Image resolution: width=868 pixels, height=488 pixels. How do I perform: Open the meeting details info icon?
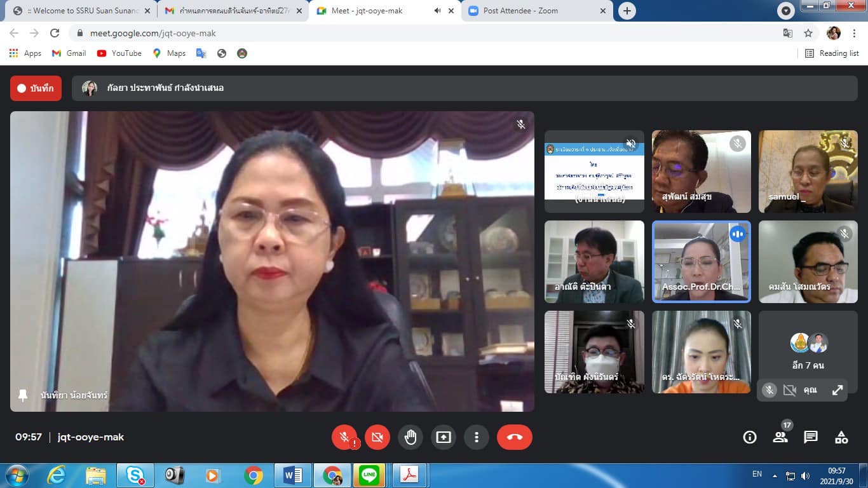tap(750, 437)
